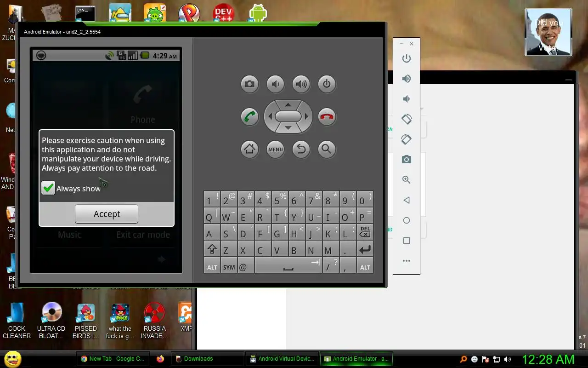Image resolution: width=588 pixels, height=368 pixels.
Task: Toggle the Always show checkbox
Action: (48, 188)
